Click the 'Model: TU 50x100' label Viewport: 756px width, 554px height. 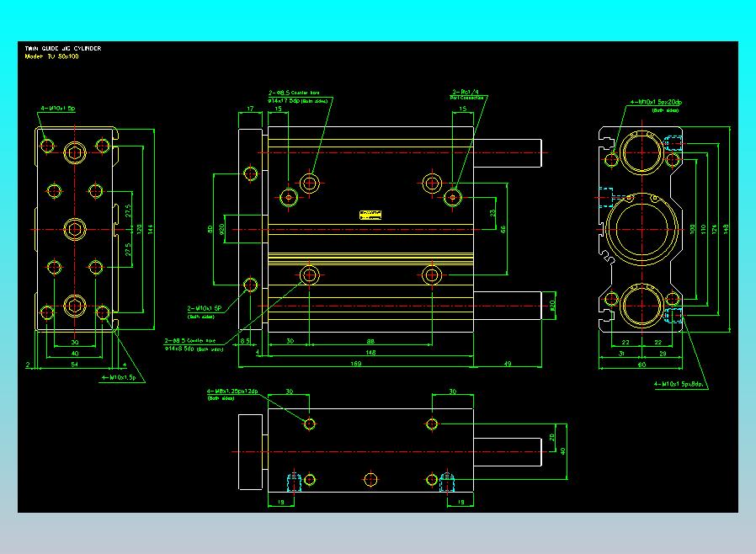pyautogui.click(x=51, y=56)
